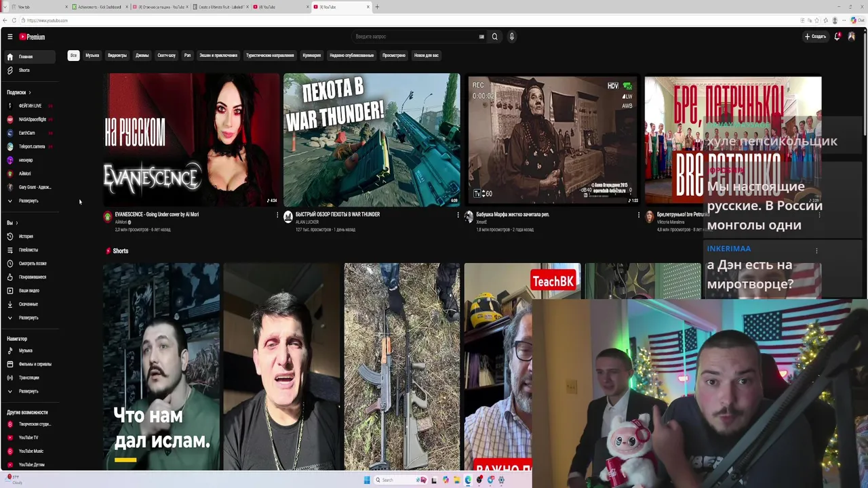
Task: Open the Teleport.camera subscription channel
Action: [31, 147]
